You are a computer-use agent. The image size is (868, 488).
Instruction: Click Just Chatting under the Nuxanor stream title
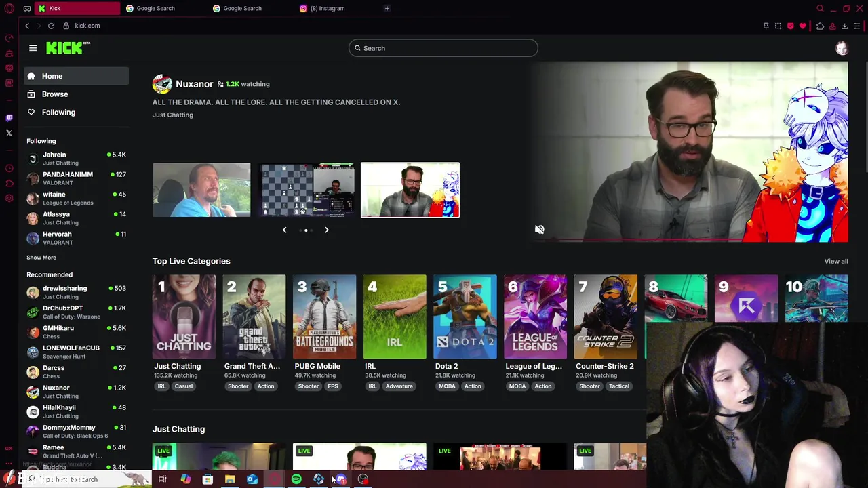pyautogui.click(x=172, y=115)
